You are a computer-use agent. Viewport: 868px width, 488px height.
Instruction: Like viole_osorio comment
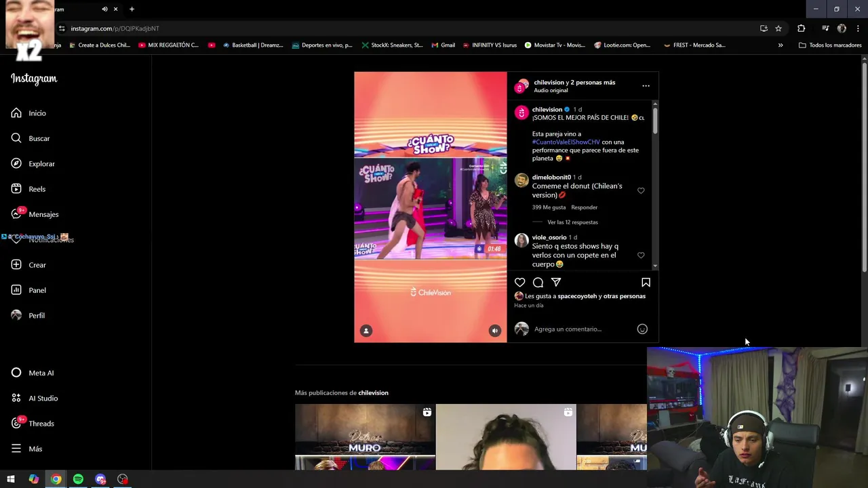click(641, 256)
